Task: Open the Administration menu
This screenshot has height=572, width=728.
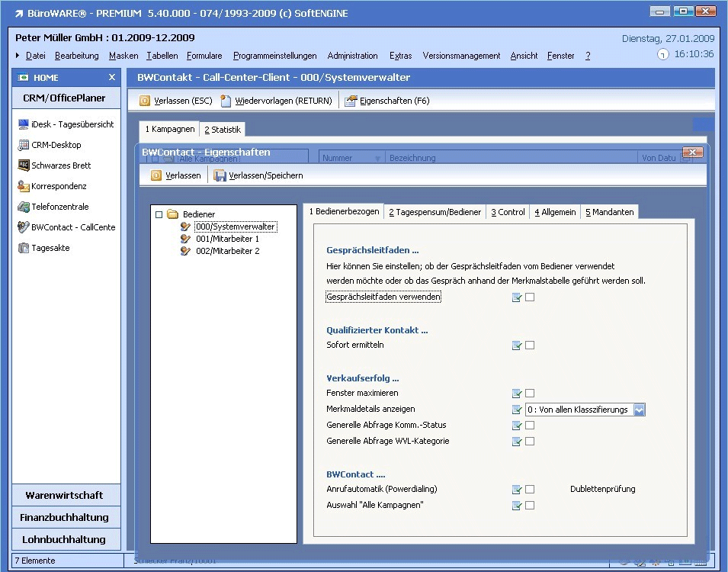Action: 352,56
